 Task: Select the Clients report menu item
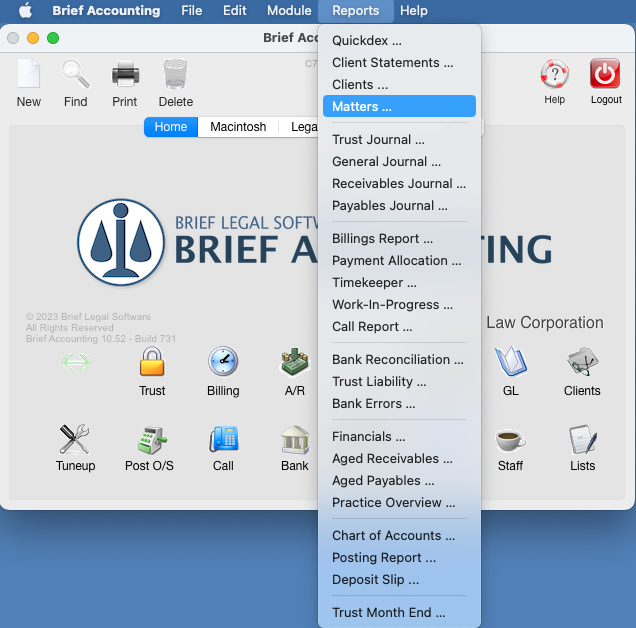pyautogui.click(x=400, y=84)
